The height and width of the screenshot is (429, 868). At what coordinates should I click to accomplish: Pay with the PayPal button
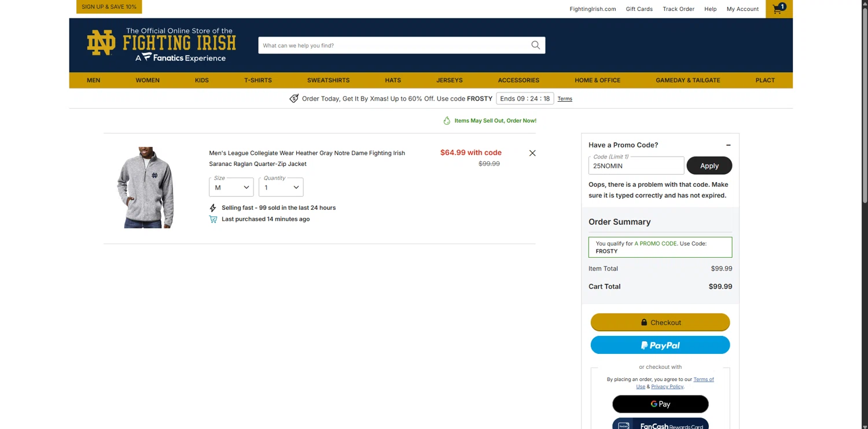click(660, 345)
